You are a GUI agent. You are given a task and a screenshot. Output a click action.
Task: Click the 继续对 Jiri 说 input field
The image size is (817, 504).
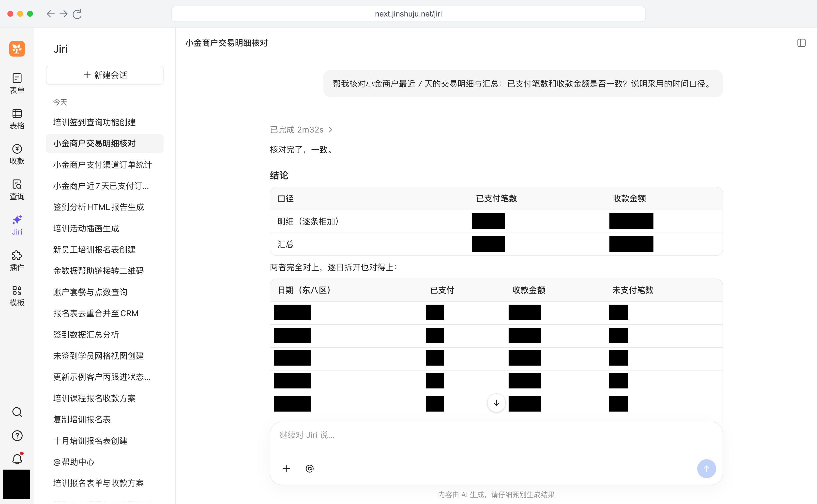tap(496, 435)
